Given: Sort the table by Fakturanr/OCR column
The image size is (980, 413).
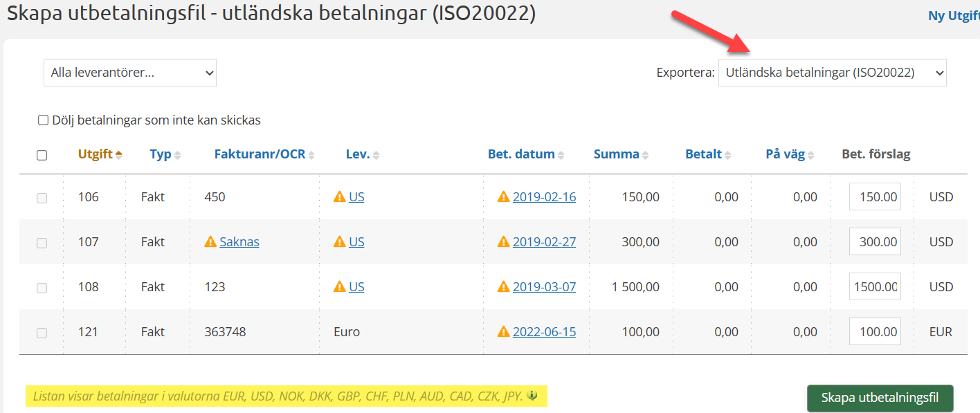Looking at the screenshot, I should [x=260, y=154].
